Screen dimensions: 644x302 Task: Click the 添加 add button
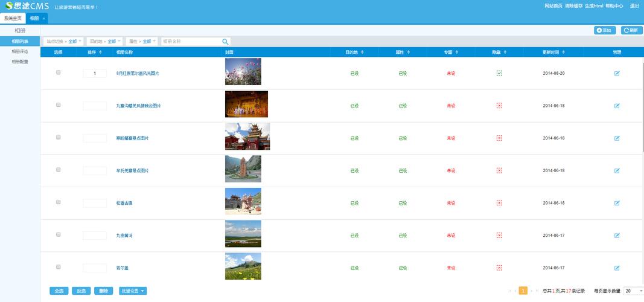tap(604, 30)
